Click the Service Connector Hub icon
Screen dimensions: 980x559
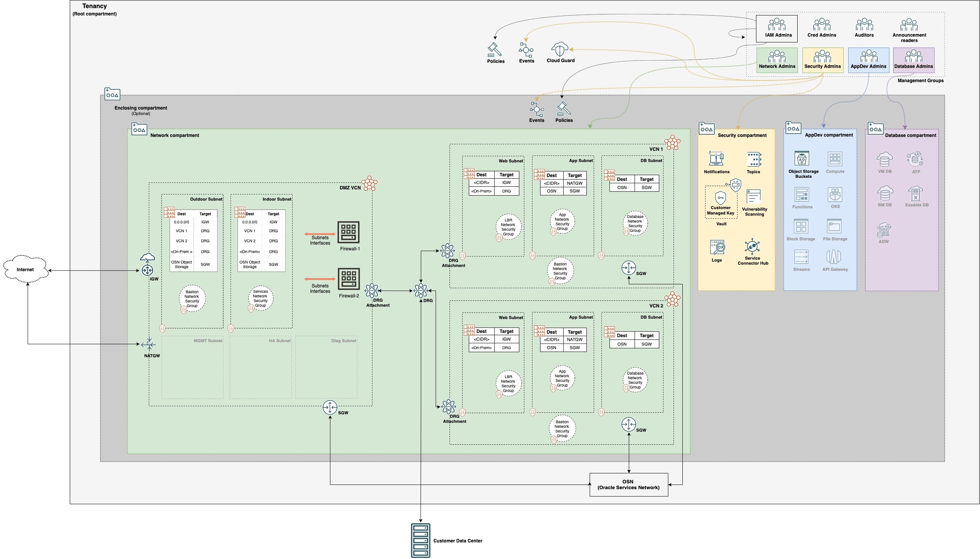[x=752, y=246]
